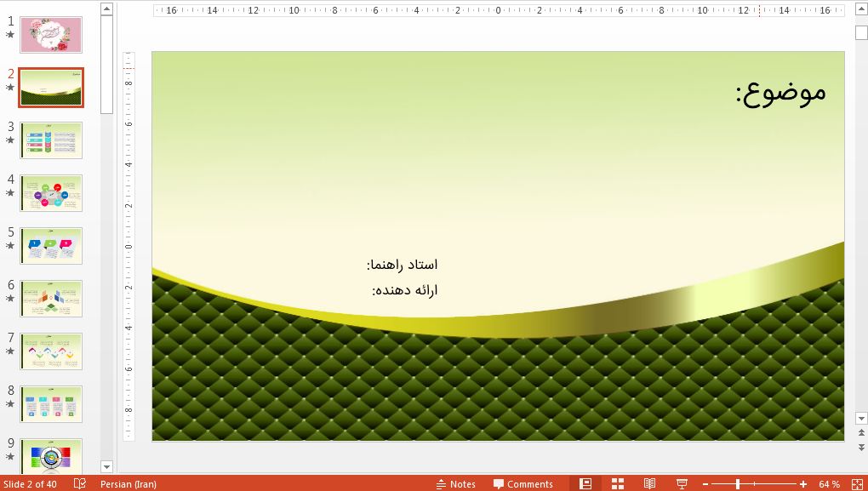Go to previous slide double-arrow

pyautogui.click(x=860, y=434)
